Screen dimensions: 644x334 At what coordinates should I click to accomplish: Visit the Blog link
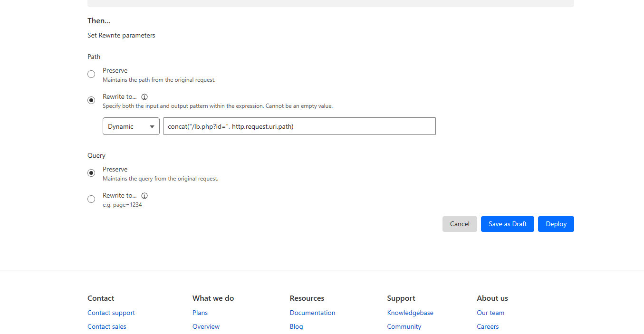296,326
